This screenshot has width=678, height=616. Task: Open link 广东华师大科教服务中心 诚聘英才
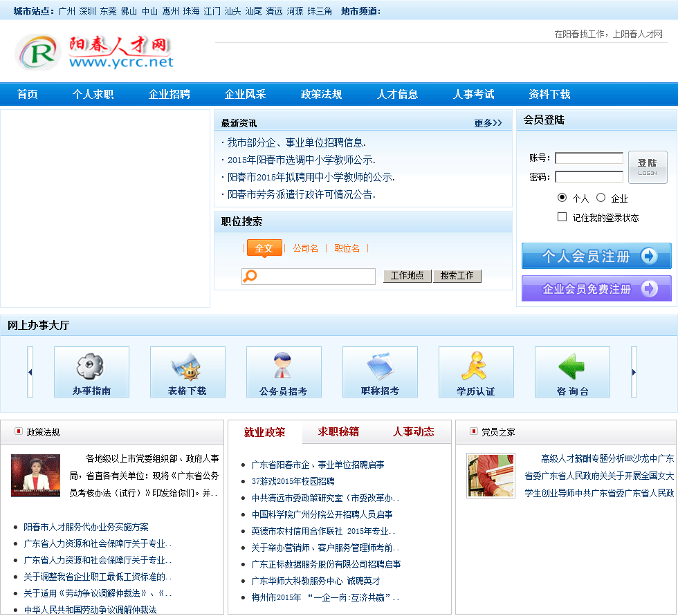[315, 581]
